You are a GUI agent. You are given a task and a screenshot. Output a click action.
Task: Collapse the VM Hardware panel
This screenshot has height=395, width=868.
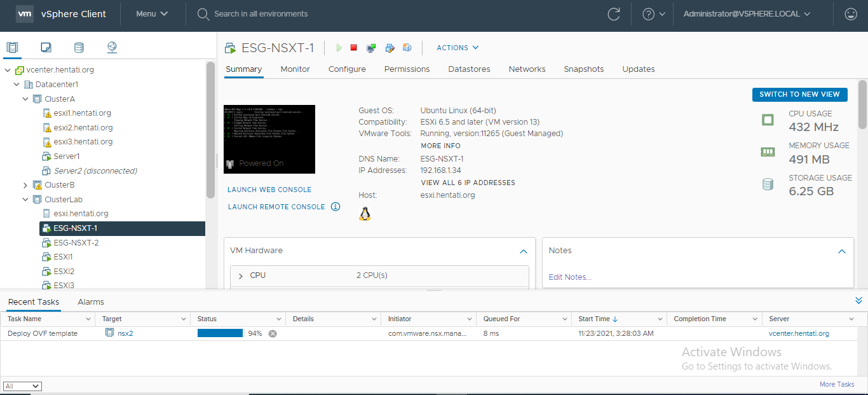tap(524, 251)
